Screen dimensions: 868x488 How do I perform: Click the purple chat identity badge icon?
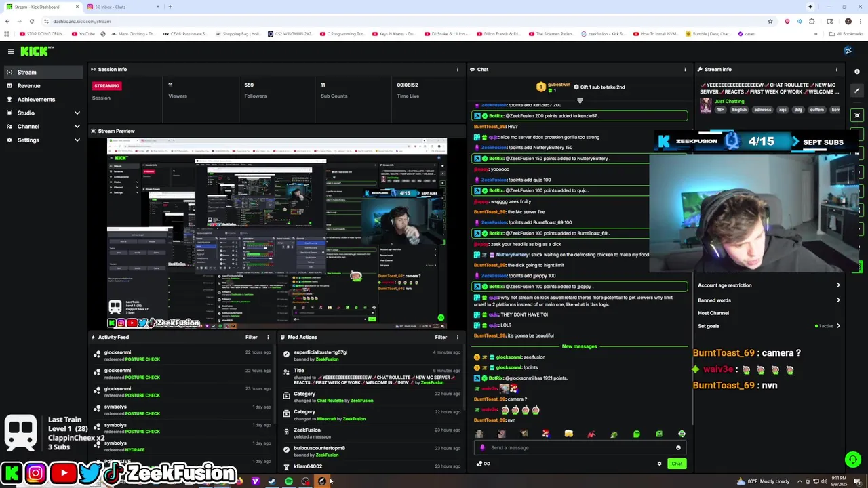482,447
